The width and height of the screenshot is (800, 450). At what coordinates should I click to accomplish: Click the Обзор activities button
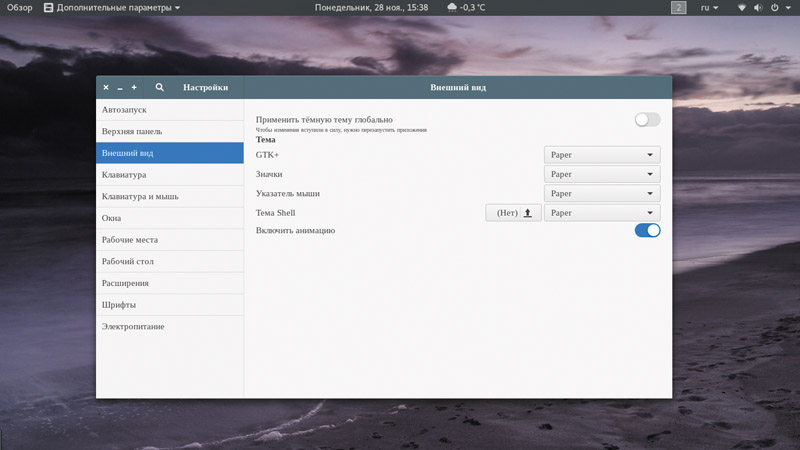[x=20, y=8]
